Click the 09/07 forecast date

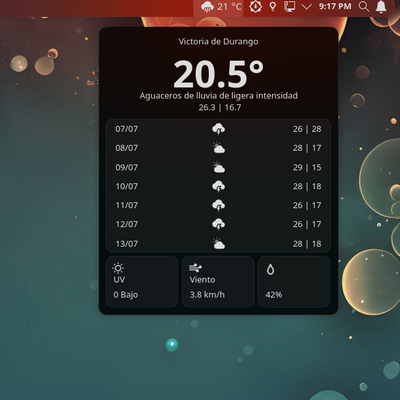pos(127,167)
